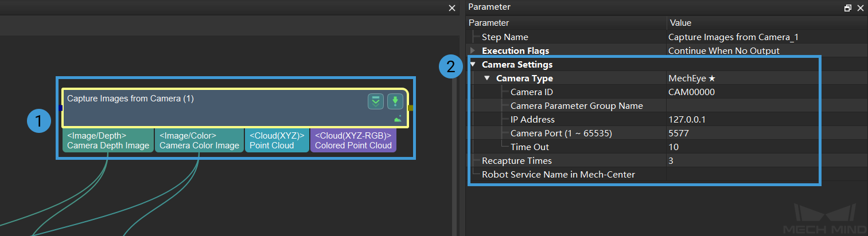
Task: Click the small landscape image icon on the step
Action: click(398, 119)
